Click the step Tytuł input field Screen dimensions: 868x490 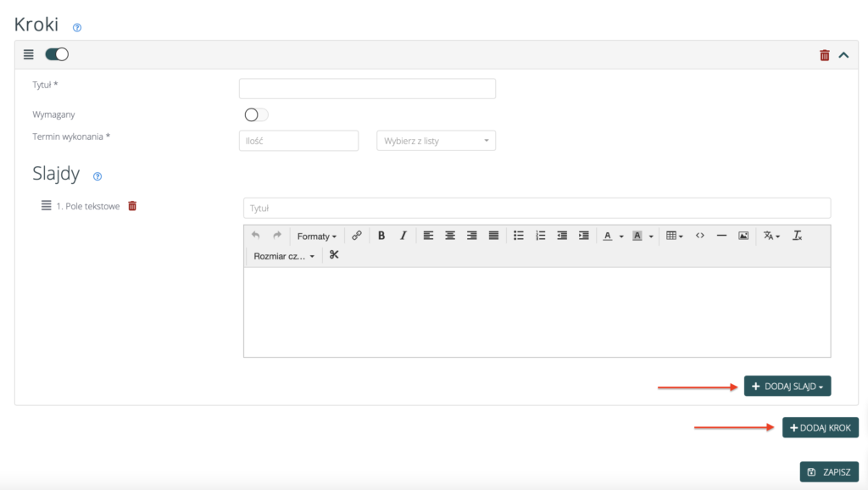coord(367,89)
